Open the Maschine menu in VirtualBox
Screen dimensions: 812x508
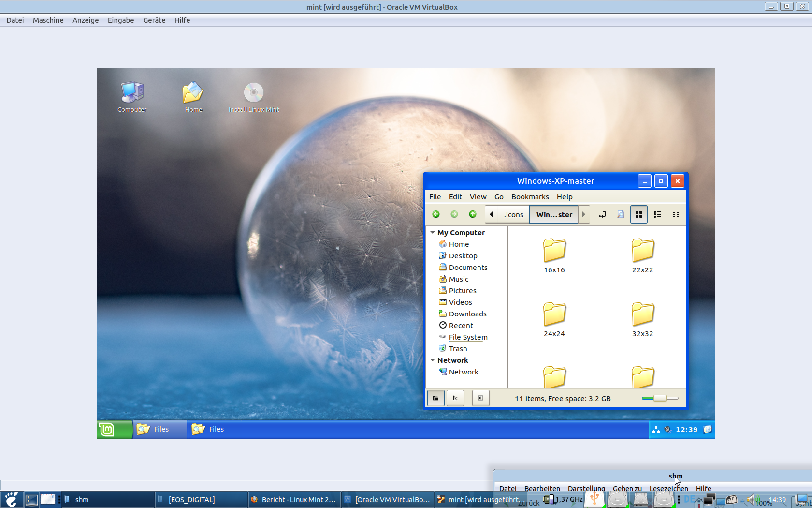(x=48, y=20)
